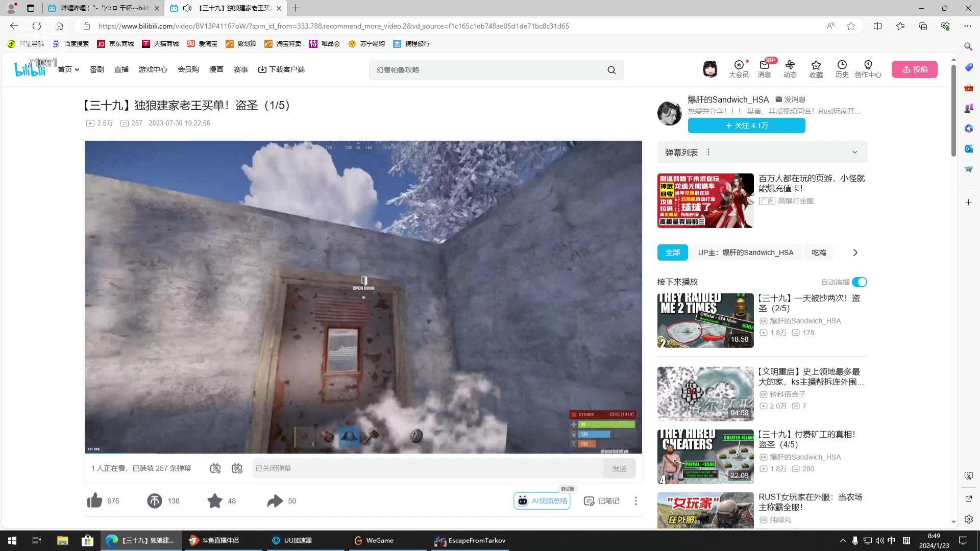Share the video via arrow icon
This screenshot has width=980, height=551.
(x=275, y=501)
